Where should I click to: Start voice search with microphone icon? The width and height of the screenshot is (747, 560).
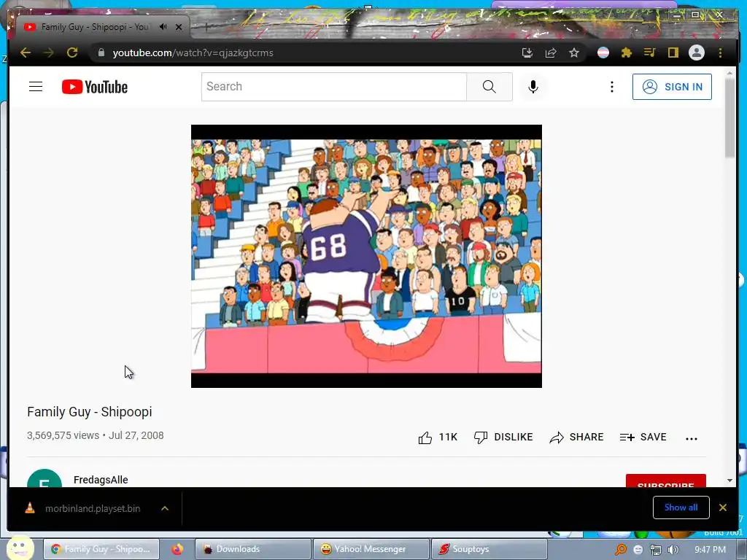[x=533, y=87]
